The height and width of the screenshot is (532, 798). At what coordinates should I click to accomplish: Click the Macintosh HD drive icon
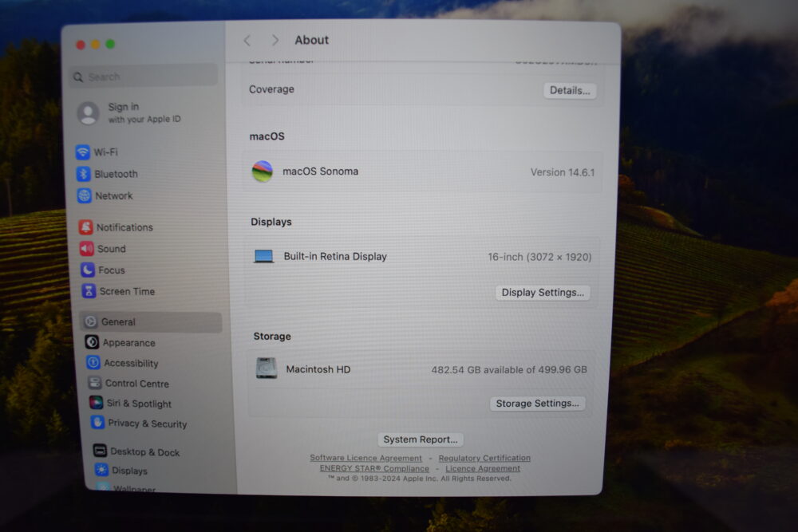tap(267, 368)
